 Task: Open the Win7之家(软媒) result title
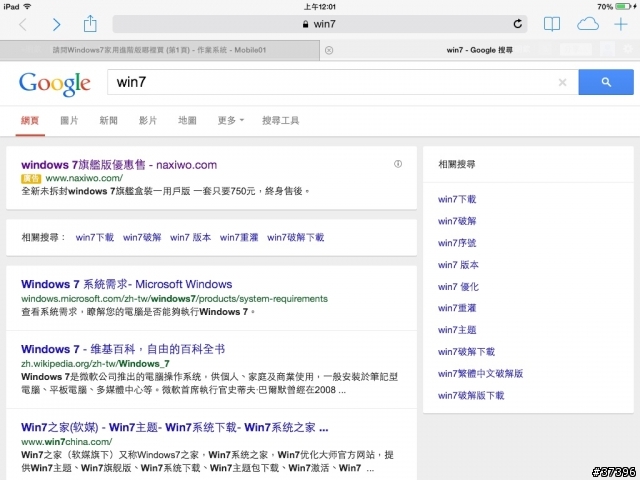174,427
